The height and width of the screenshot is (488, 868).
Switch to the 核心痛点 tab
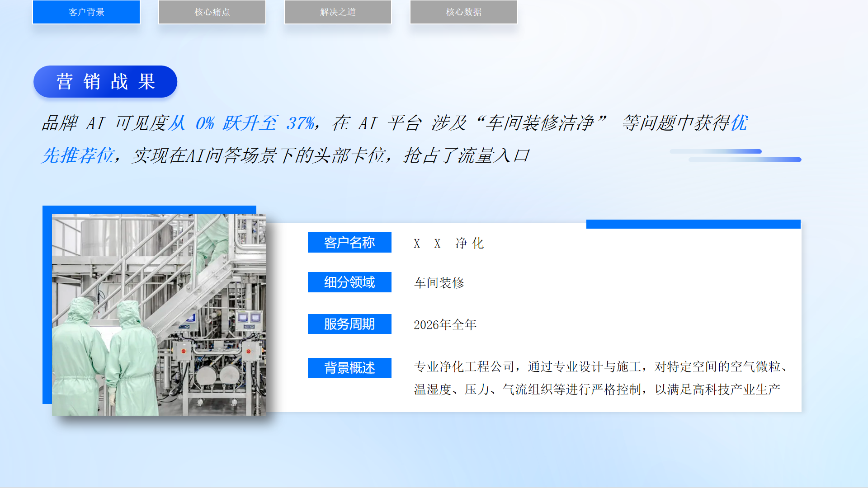tap(212, 12)
